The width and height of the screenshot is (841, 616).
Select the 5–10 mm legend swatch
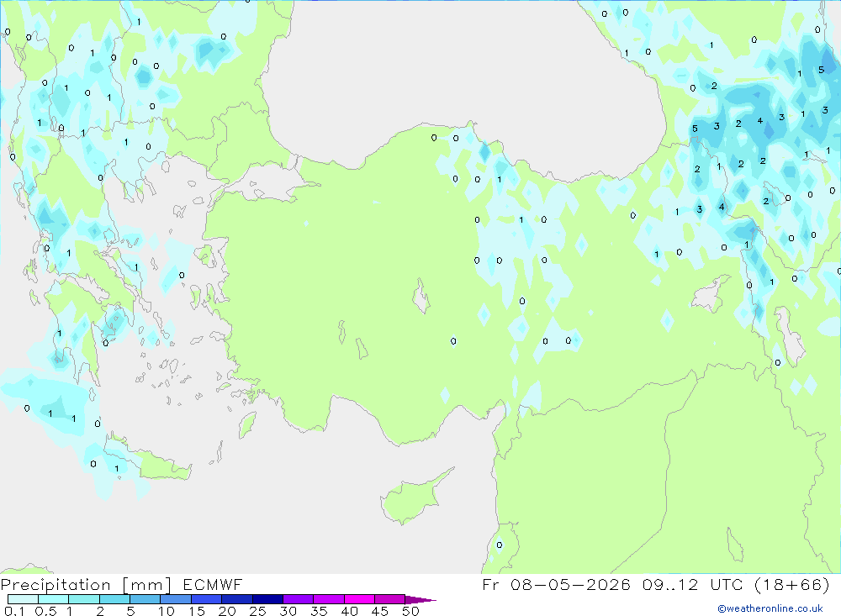coord(145,599)
